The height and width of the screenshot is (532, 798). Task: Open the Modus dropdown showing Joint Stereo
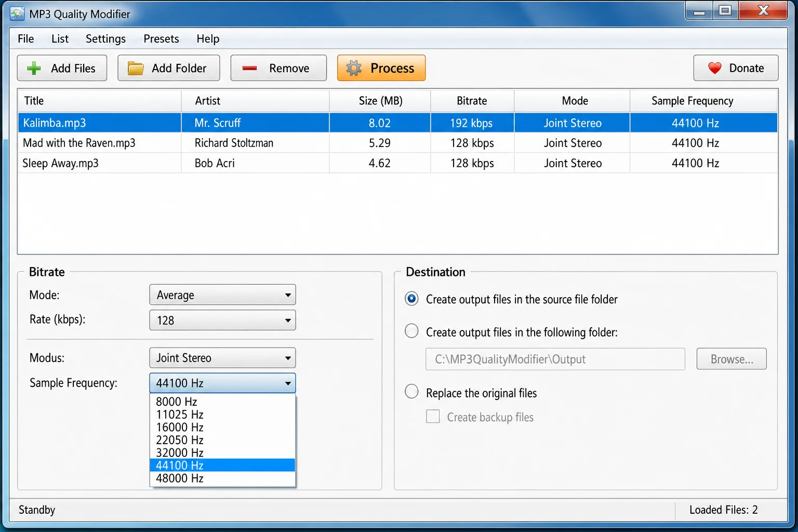[222, 358]
